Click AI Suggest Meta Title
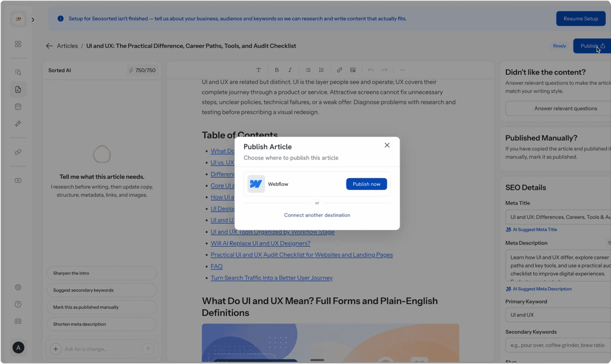 tap(531, 230)
